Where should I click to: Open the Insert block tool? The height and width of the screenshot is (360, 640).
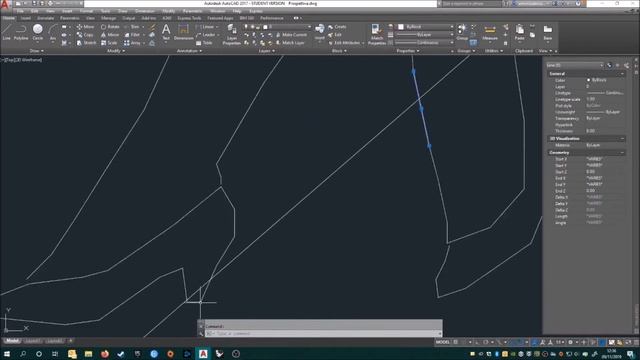click(x=320, y=32)
